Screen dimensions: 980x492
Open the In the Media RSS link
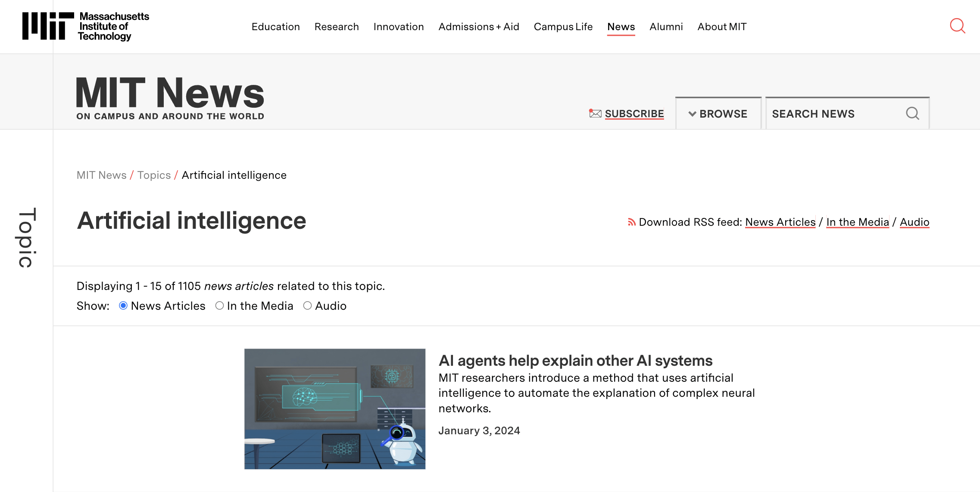coord(857,222)
